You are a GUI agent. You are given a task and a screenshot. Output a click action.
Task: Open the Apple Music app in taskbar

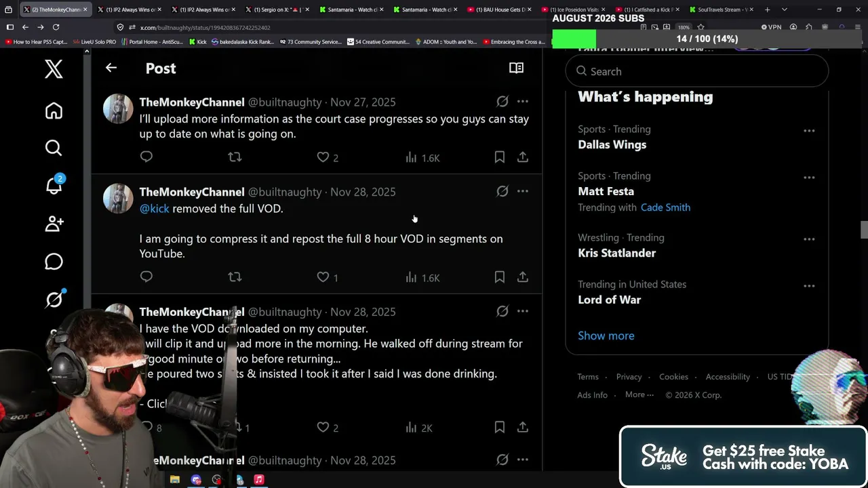click(258, 480)
